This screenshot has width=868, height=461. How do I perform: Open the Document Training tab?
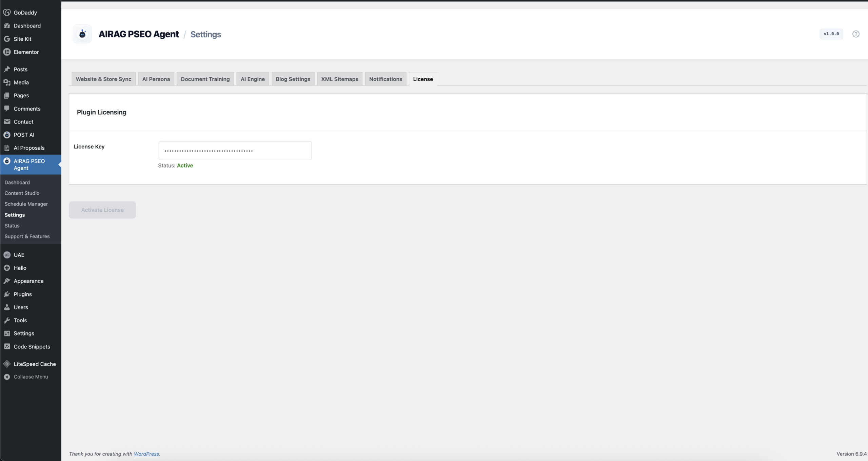205,79
